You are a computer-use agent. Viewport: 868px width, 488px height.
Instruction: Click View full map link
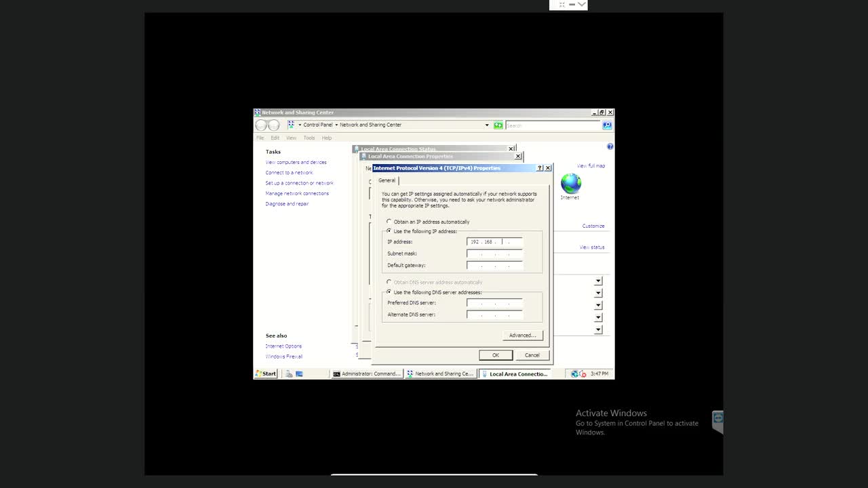(591, 166)
